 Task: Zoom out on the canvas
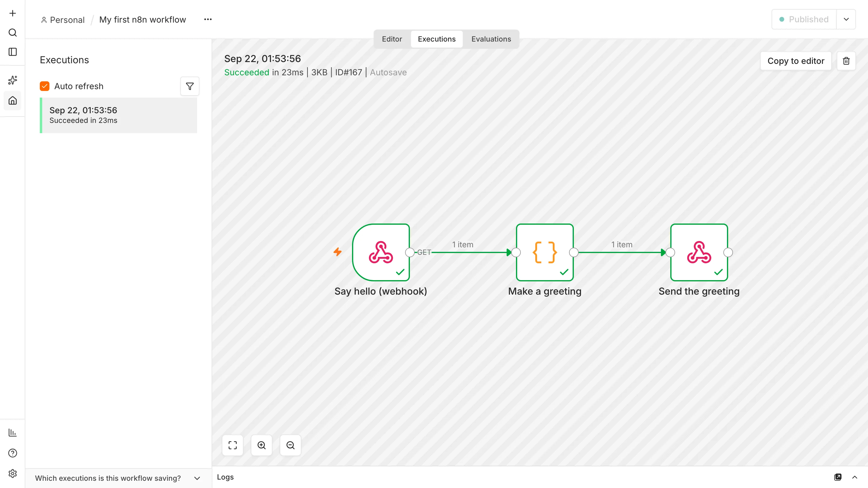291,445
